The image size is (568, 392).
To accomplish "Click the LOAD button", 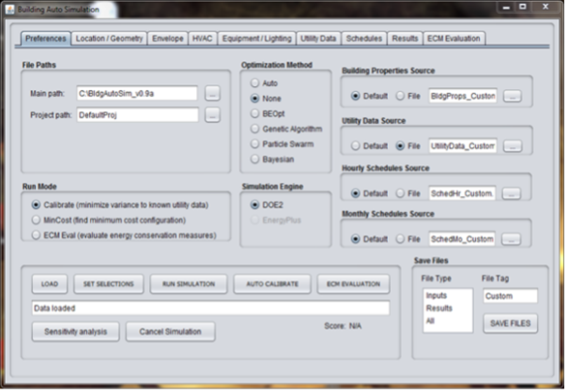I will click(x=50, y=284).
